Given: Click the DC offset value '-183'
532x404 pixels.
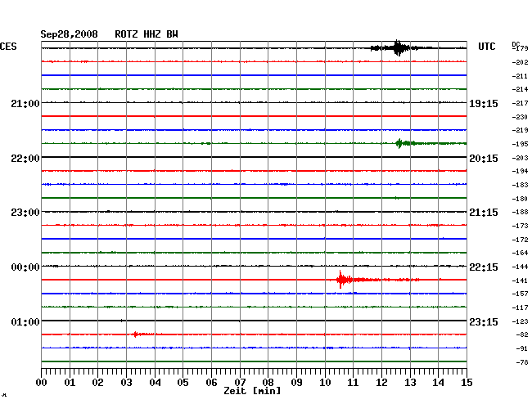Looking at the screenshot, I should (520, 185).
